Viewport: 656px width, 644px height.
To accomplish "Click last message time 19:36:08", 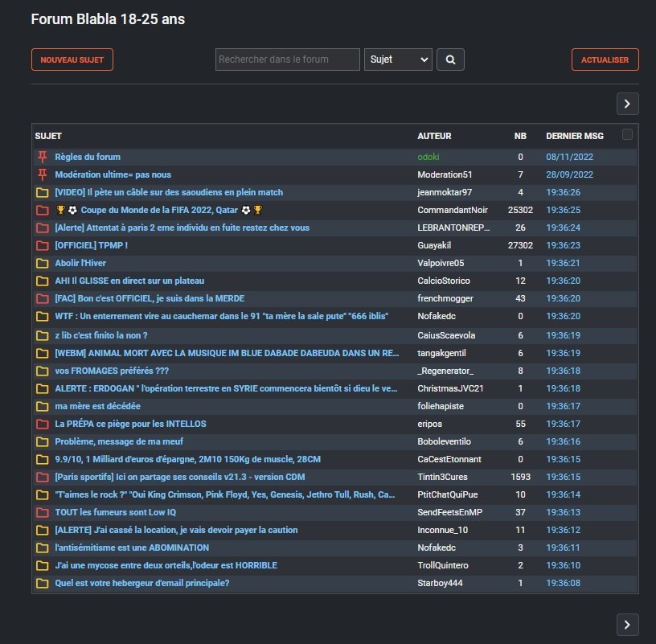I will 563,583.
